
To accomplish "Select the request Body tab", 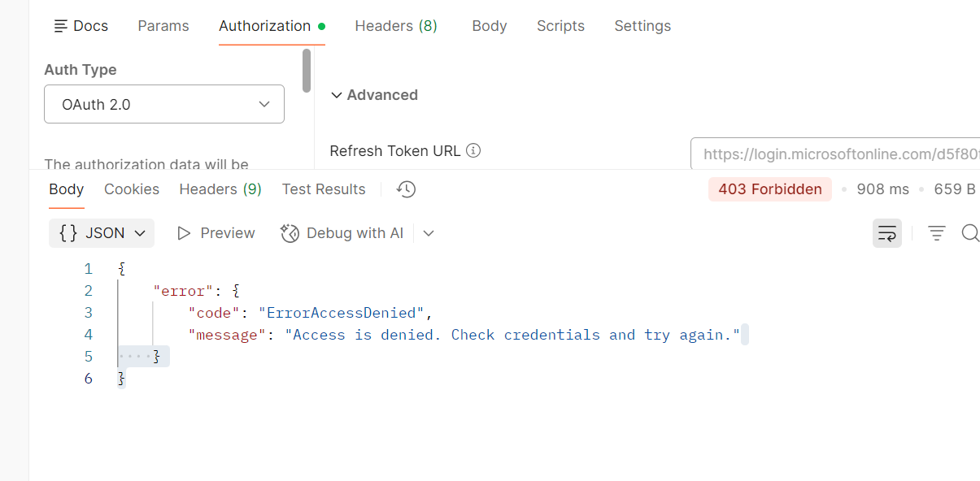I will coord(490,26).
